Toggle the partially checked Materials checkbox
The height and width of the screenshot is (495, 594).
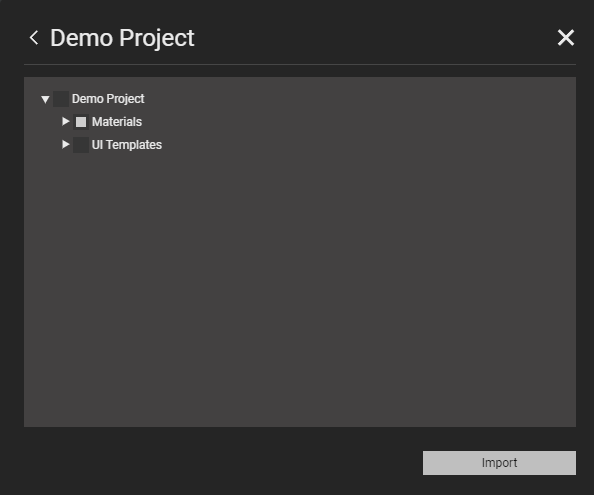click(x=81, y=122)
